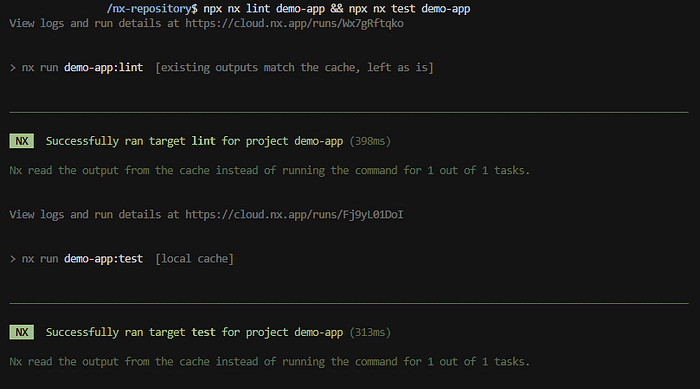Viewport: 700px width, 389px height.
Task: Click the '[local cache]' status text
Action: (194, 259)
